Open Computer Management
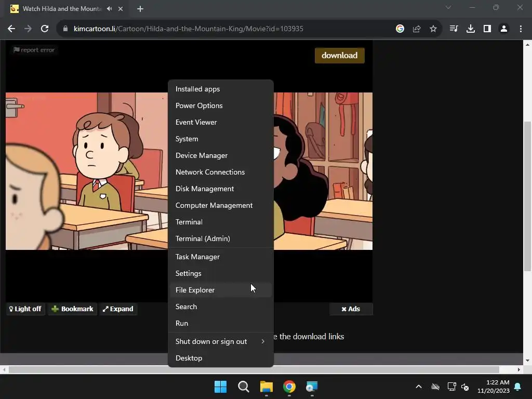Image resolution: width=532 pixels, height=399 pixels. (221, 205)
